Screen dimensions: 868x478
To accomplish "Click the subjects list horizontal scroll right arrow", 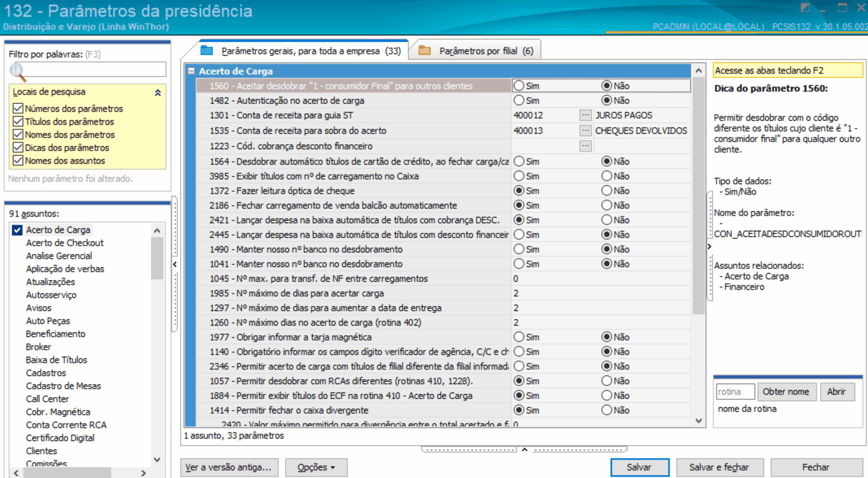I will (143, 473).
